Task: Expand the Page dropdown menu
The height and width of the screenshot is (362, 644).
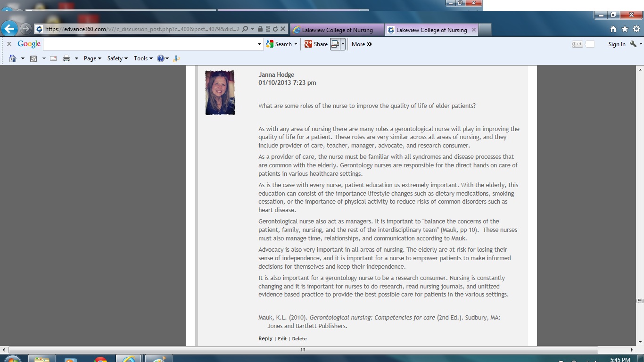Action: point(92,58)
